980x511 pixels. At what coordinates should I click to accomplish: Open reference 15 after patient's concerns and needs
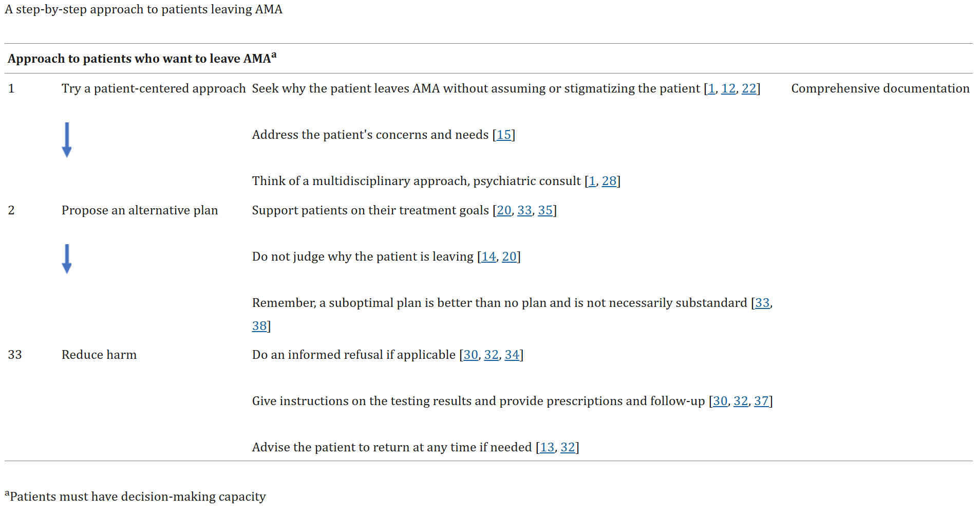(x=504, y=135)
